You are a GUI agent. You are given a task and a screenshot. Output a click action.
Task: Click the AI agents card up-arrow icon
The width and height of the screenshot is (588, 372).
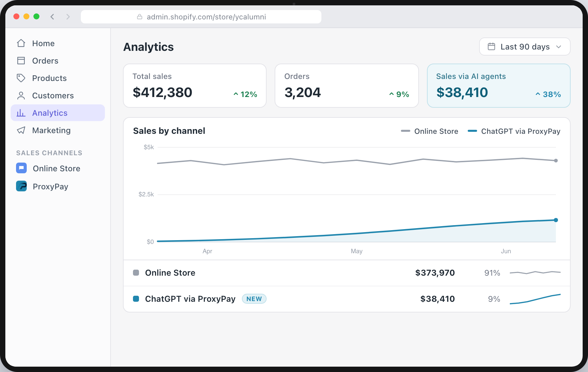(538, 94)
